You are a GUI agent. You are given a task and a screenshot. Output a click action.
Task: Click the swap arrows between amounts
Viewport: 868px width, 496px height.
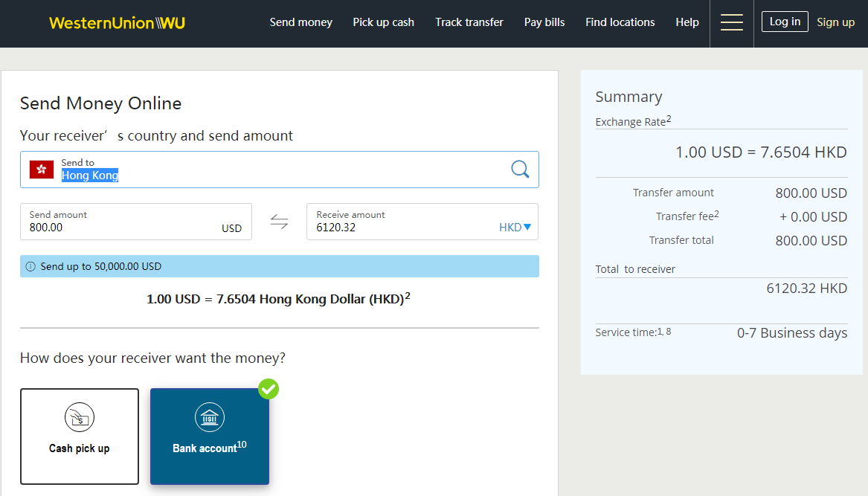click(279, 222)
